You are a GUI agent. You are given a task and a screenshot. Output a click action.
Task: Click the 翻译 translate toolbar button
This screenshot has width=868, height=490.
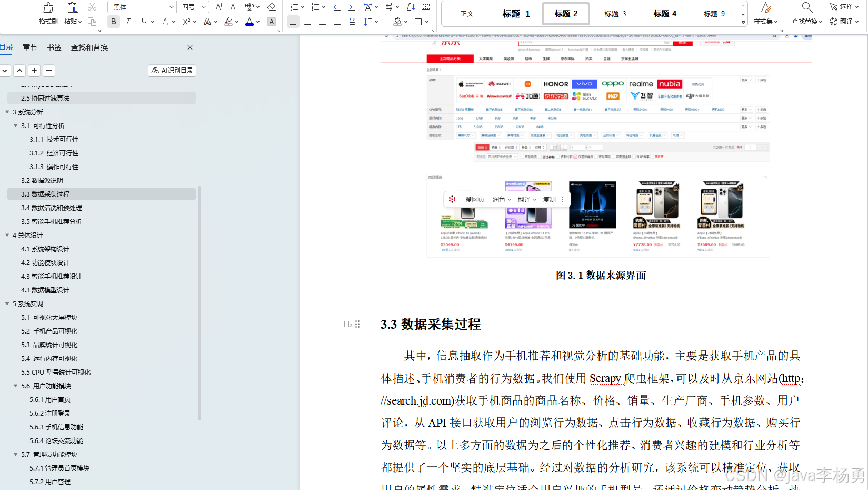[844, 22]
